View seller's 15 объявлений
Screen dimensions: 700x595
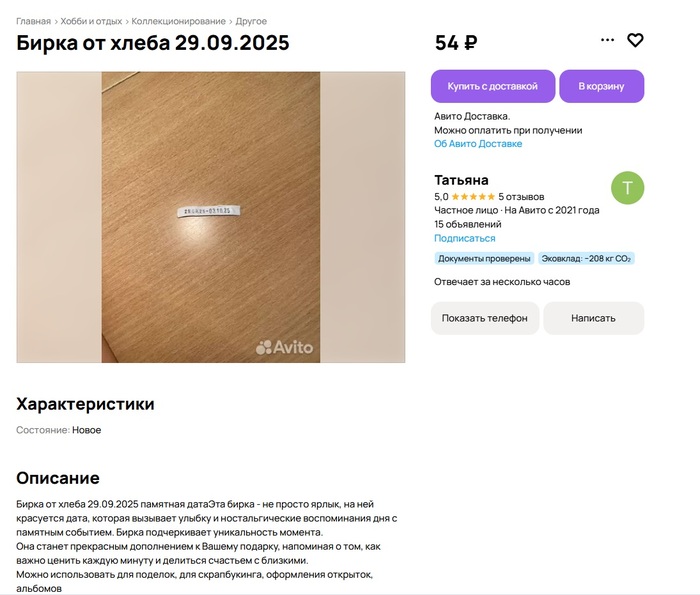coord(468,225)
